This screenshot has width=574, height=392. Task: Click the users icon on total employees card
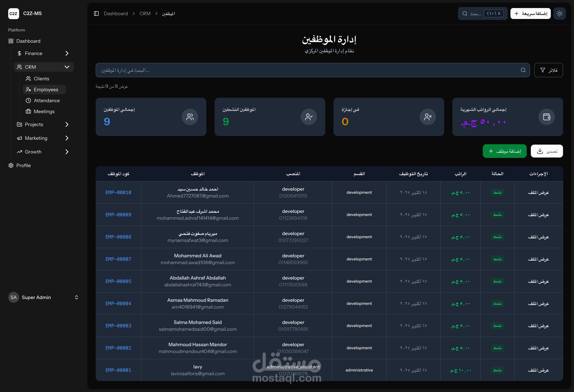pyautogui.click(x=190, y=117)
